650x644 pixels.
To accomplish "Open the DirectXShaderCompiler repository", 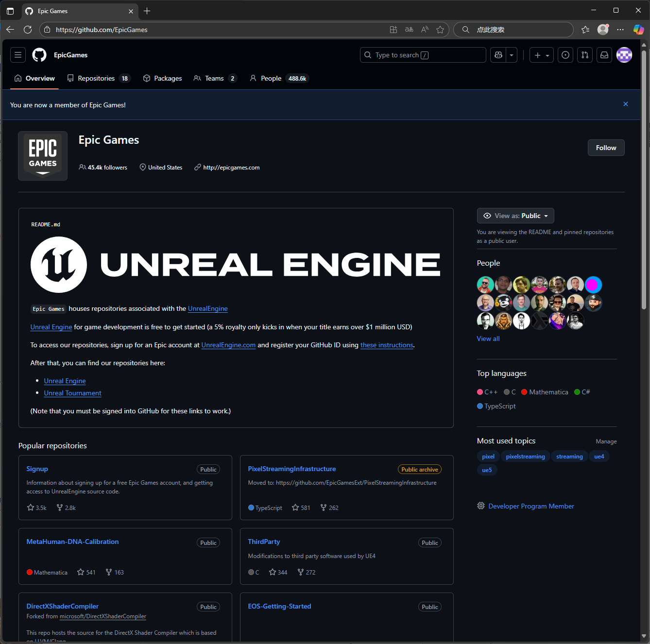I will (63, 606).
